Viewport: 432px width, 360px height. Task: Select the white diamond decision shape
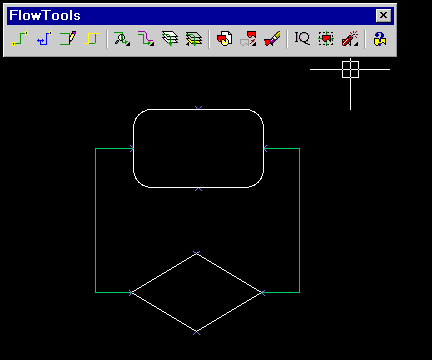[x=197, y=293]
